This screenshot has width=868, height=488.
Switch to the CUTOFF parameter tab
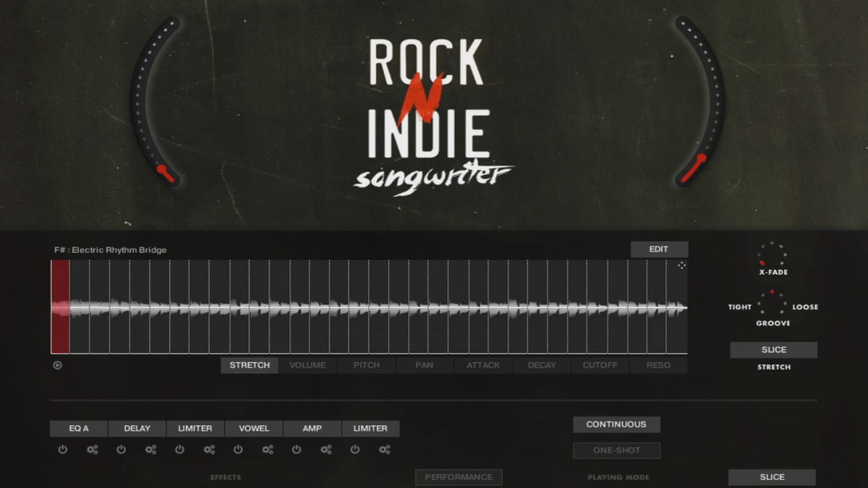click(600, 365)
